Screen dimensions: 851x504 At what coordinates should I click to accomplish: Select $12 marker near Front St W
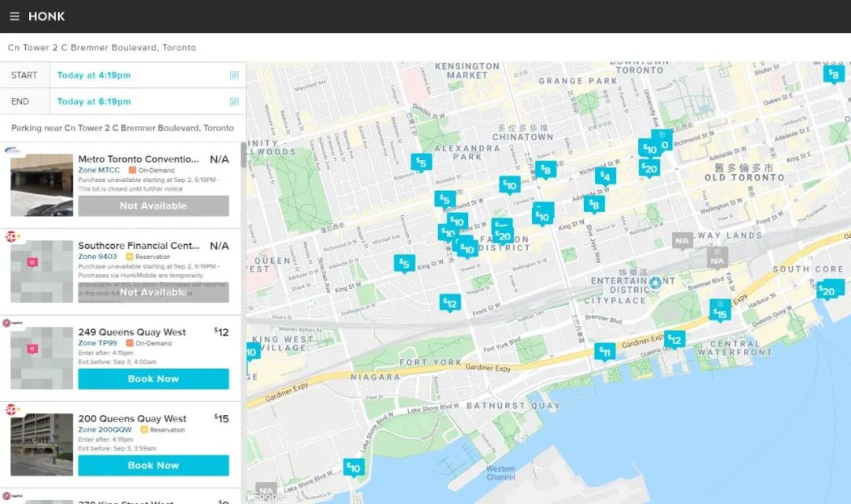point(450,302)
